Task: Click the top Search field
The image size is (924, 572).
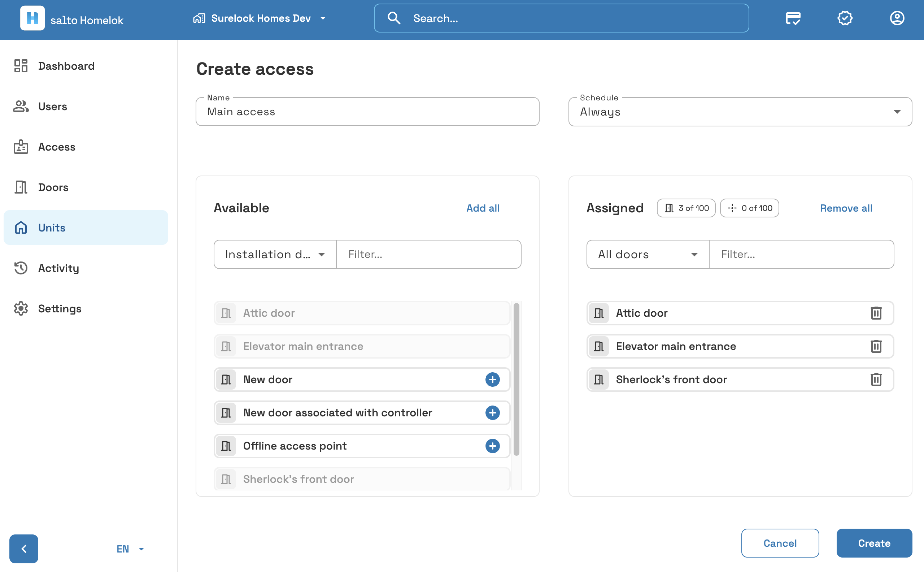Action: click(x=561, y=18)
